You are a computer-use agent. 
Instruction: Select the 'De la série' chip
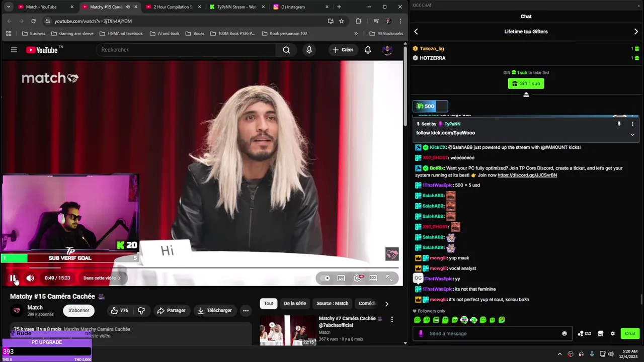point(295,304)
